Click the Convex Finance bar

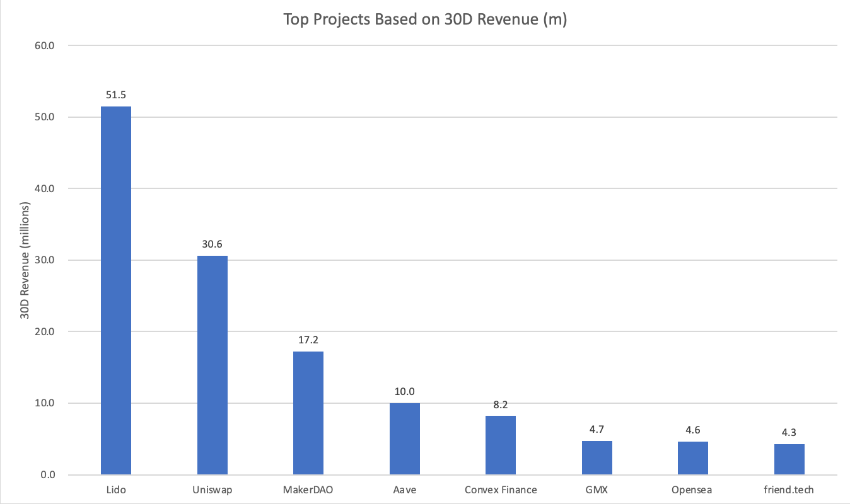[501, 445]
